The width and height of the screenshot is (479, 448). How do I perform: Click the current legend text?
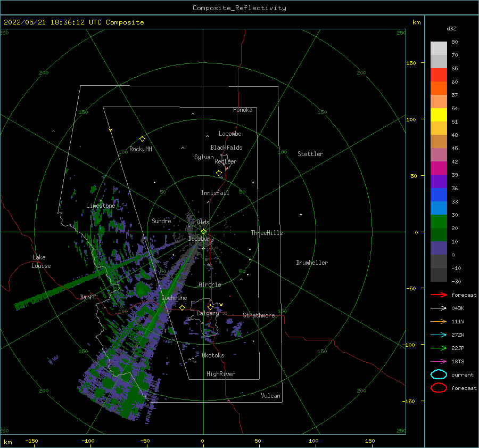point(463,374)
